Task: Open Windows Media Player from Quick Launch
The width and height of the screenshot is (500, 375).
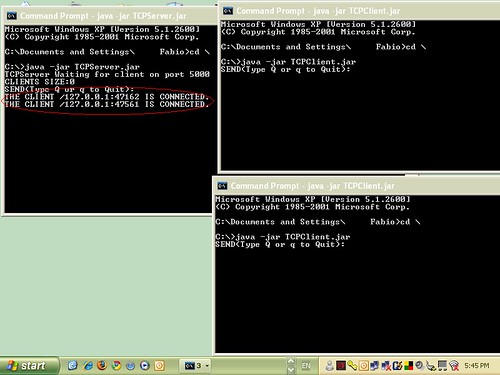Action: tap(145, 366)
